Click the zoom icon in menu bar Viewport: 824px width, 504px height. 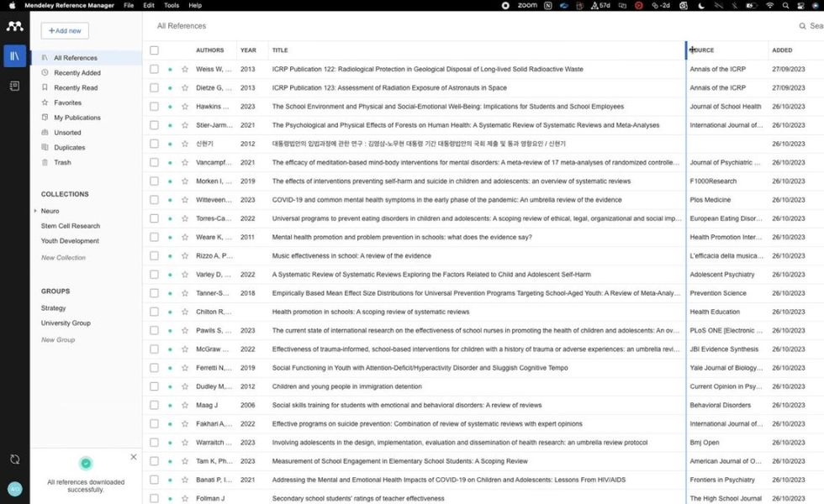tap(527, 5)
